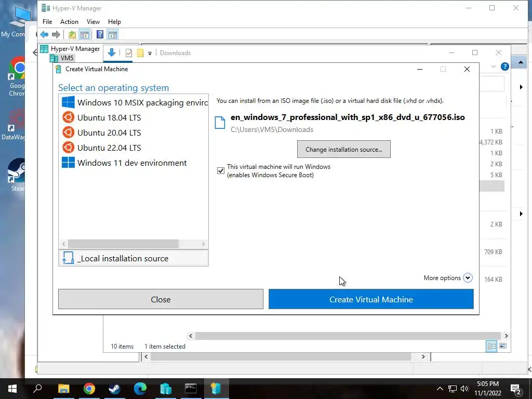Click the Ubuntu 20.04 logo icon
The image size is (532, 399).
(x=68, y=132)
